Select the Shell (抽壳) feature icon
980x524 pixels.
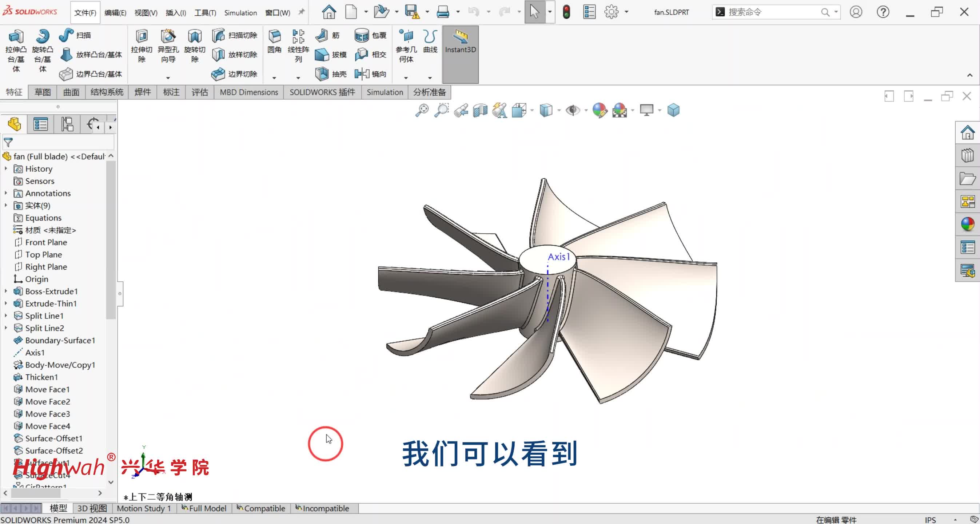(x=322, y=74)
